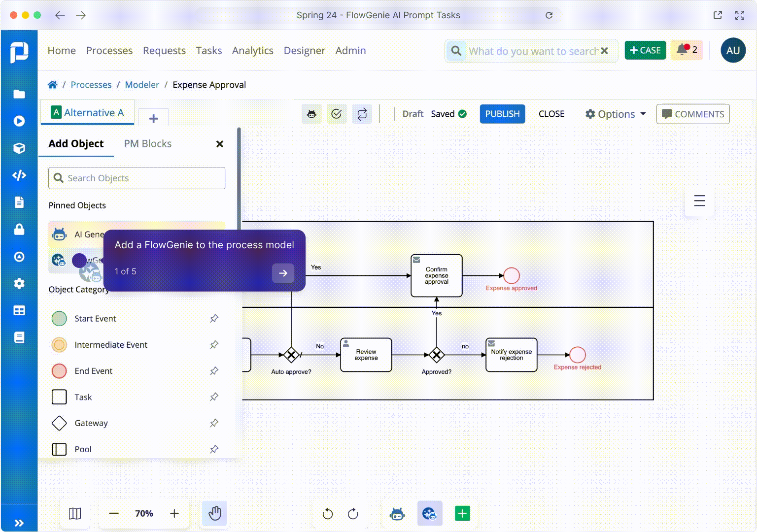
Task: Zoom out with the minus button
Action: 114,514
